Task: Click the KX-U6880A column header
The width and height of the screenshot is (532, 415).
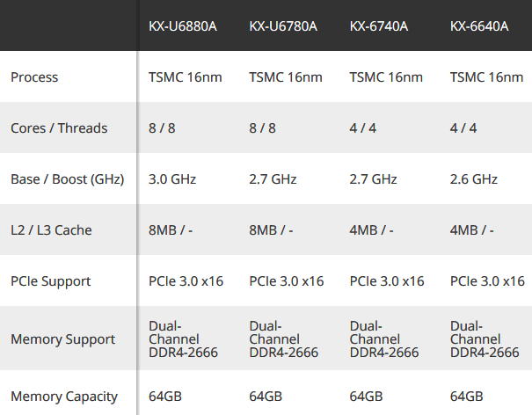Action: tap(183, 26)
